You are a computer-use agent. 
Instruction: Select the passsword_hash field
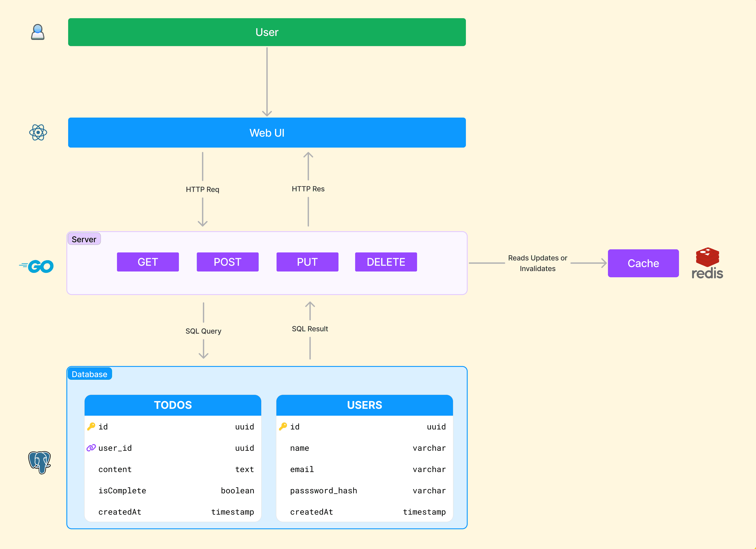click(324, 491)
